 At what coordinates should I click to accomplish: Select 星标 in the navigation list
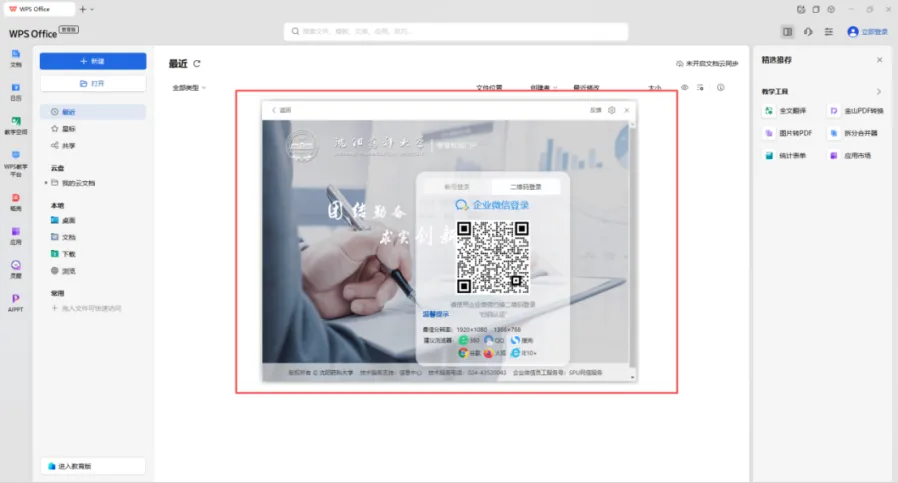click(93, 129)
